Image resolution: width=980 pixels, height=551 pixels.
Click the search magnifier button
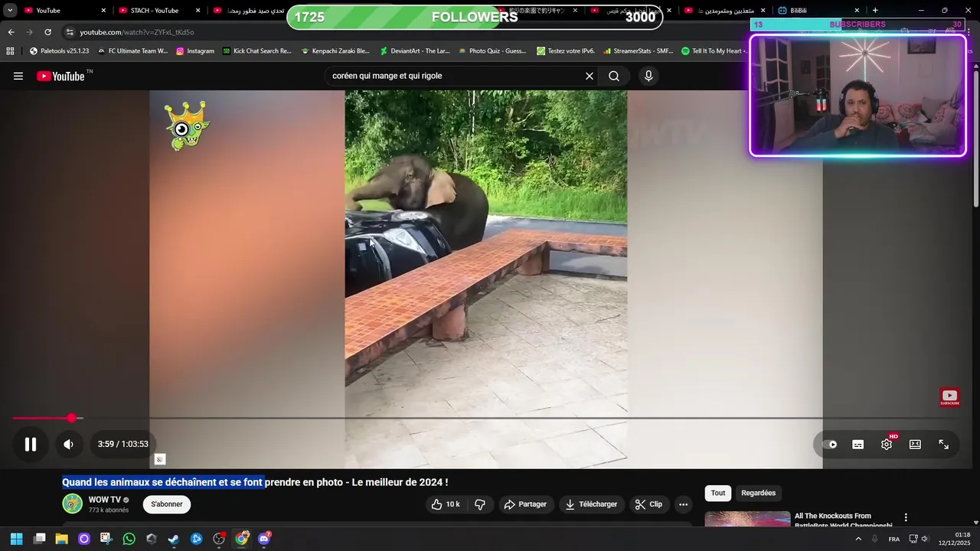tap(614, 76)
